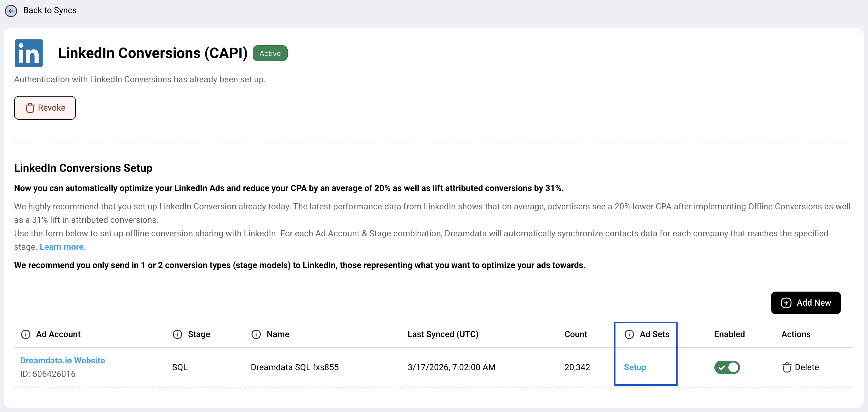
Task: Go Back to Syncs
Action: [x=50, y=10]
